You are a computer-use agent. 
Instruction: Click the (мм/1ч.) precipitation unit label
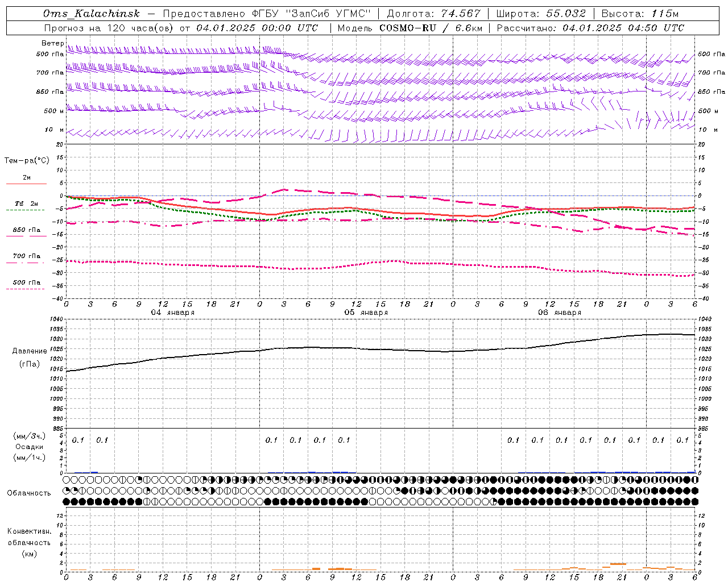[x=30, y=458]
